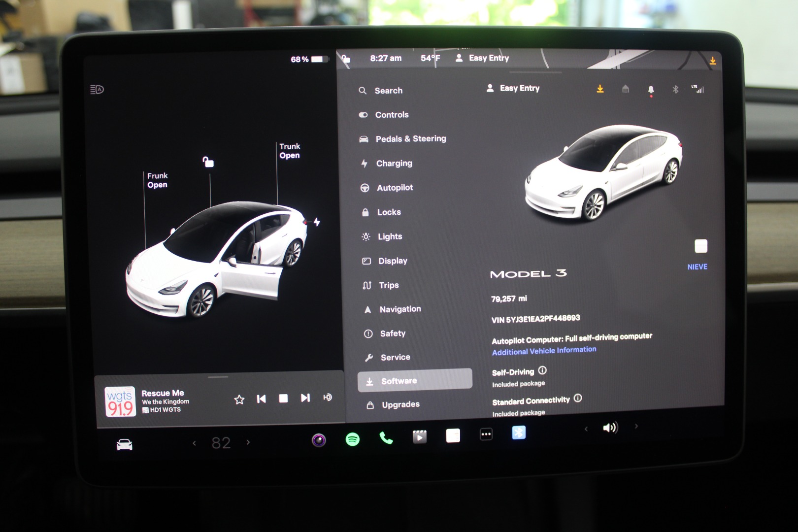
Task: Open Bluetooth app in the bottom bar
Action: 519,432
